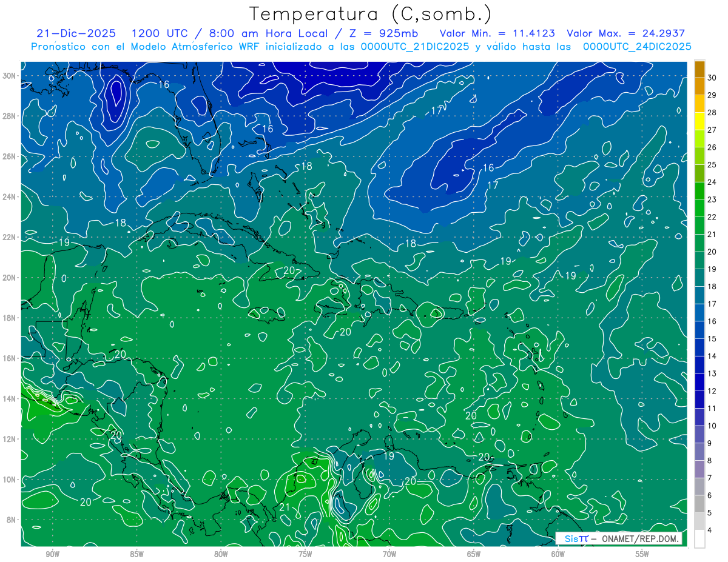Screen dimensions: 728x562
Task: Click yellow legend box between 27 and 28
Action: pyautogui.click(x=699, y=121)
